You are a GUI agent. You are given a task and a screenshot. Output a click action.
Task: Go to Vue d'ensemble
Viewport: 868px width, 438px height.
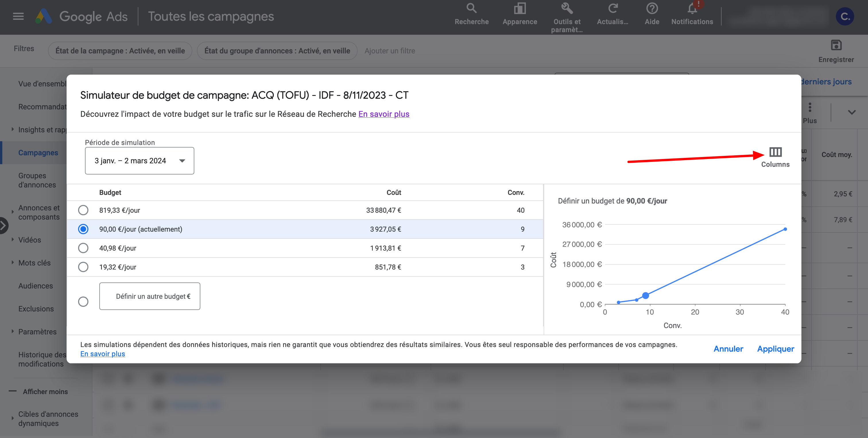click(x=42, y=84)
